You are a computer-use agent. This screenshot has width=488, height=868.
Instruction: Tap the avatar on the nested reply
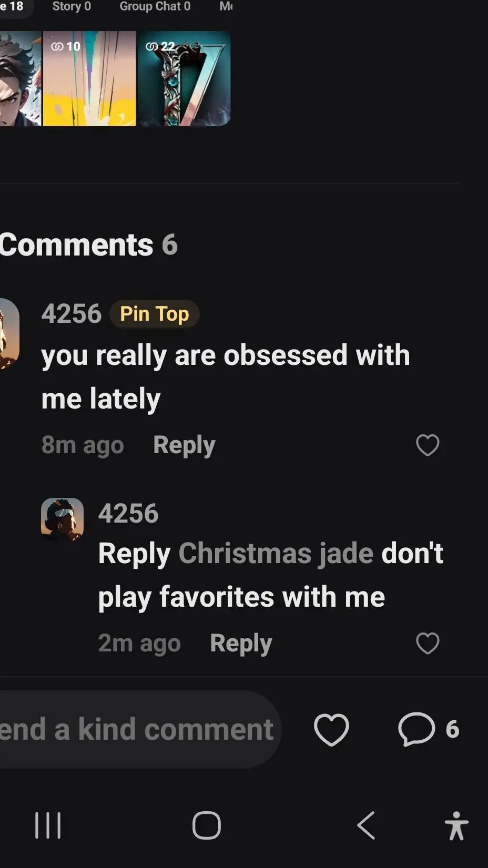tap(63, 519)
